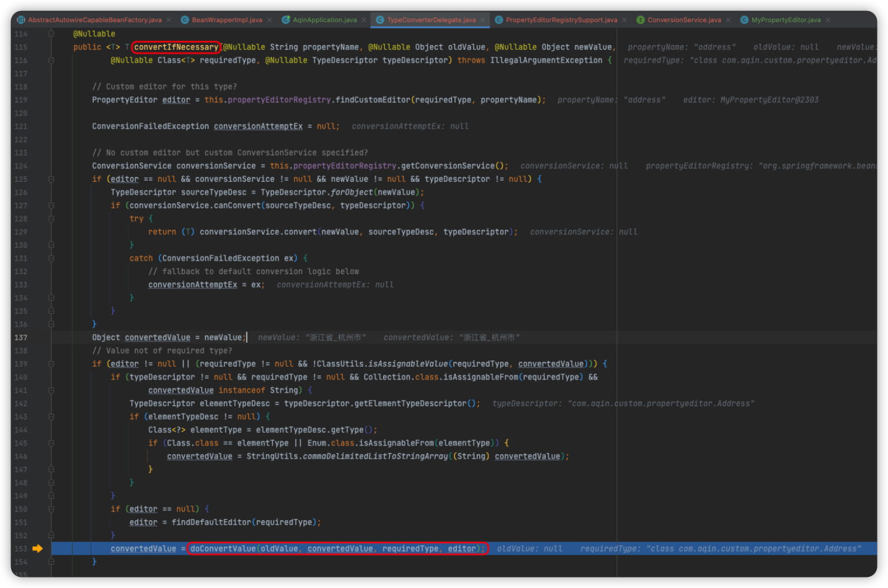Click the PropertyEditorRegistrySupport.java class file icon
Viewport: 888px width, 588px height.
498,20
